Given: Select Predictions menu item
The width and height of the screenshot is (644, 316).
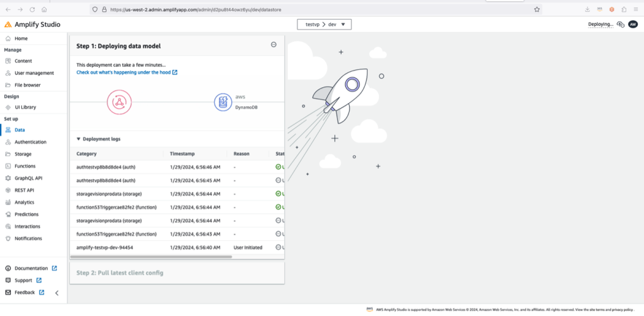Looking at the screenshot, I should coord(26,214).
